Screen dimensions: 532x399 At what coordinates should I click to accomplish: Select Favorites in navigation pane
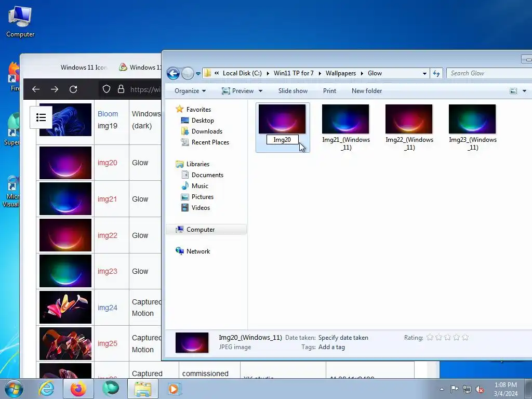pos(193,110)
